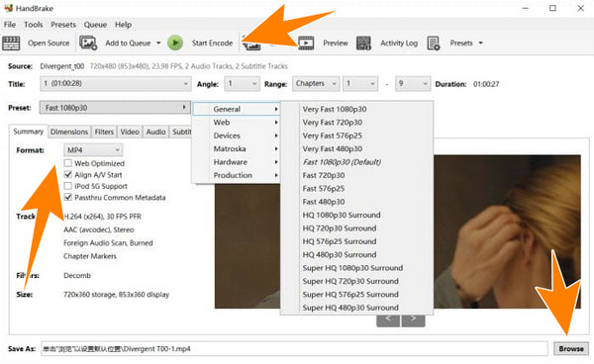This screenshot has height=364, width=594.
Task: Click the Presets toolbar icon
Action: 434,44
